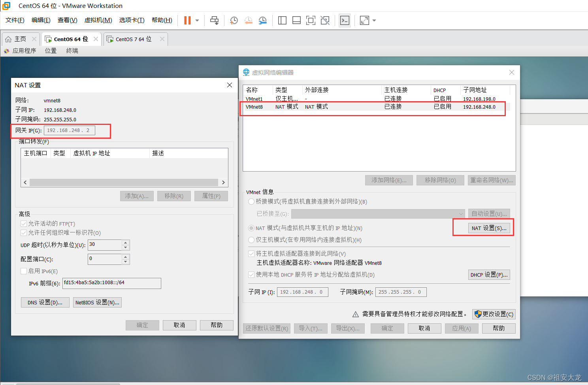This screenshot has height=385, width=588.
Task: Enable the 启用 IPv6(E) checkbox
Action: [x=24, y=271]
